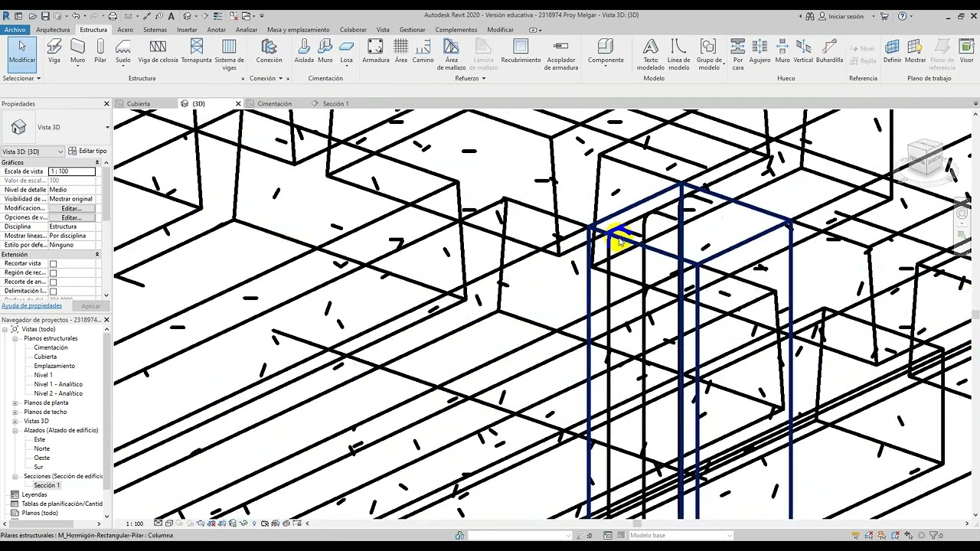This screenshot has height=551, width=980.
Task: Expand the Refuerzo panel dropdown
Action: 469,78
